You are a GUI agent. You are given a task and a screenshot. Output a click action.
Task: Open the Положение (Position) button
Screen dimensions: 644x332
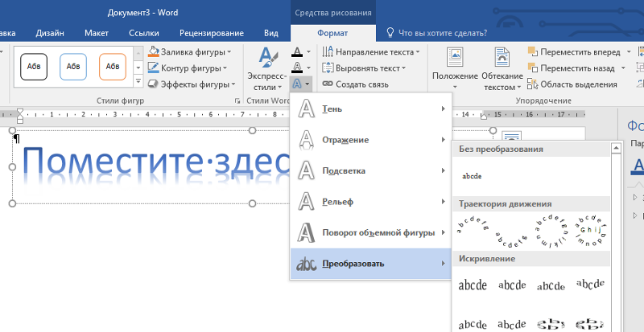[x=455, y=68]
